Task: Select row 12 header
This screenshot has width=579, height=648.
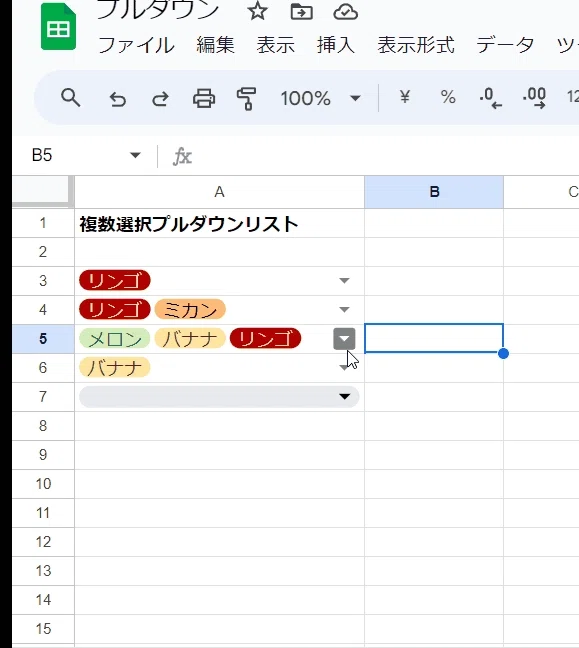Action: coord(43,542)
